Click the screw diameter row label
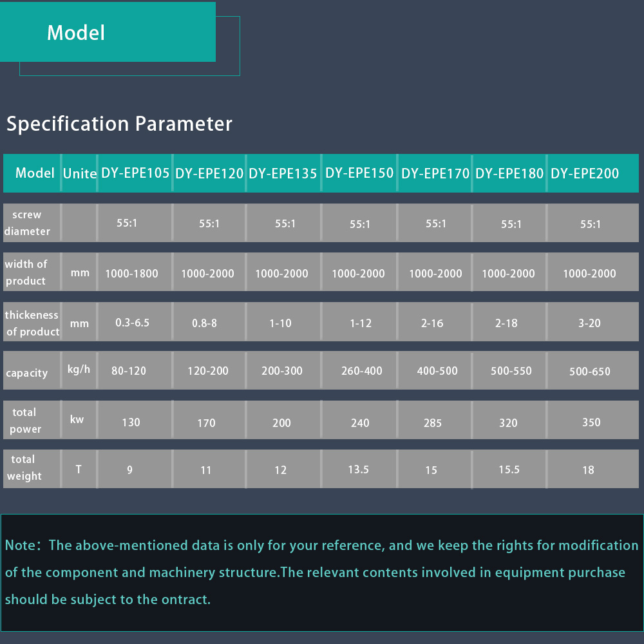Viewport: 644px width, 644px height. coord(27,223)
